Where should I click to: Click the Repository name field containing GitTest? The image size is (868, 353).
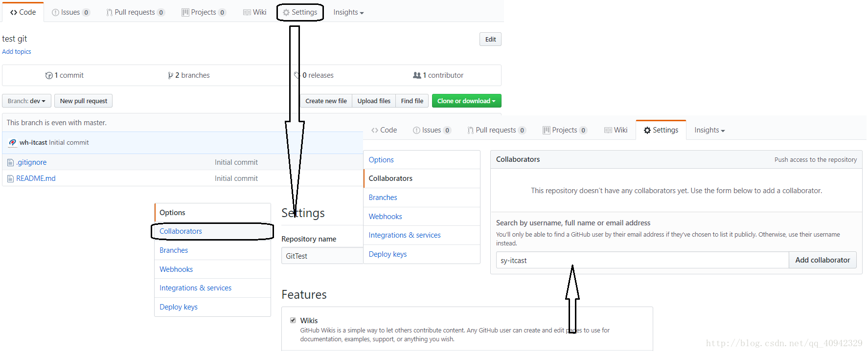(322, 256)
